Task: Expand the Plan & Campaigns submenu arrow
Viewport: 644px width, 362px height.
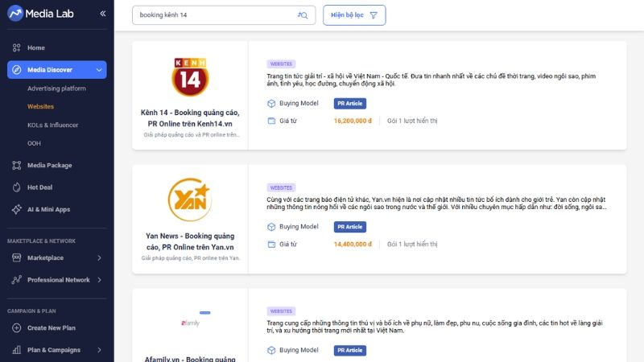Action: [99, 350]
